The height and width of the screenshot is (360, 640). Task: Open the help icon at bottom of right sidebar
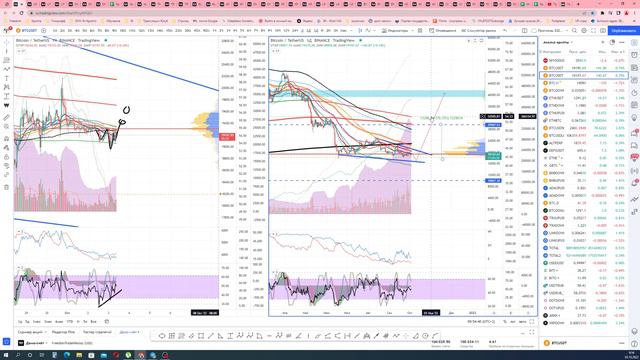pyautogui.click(x=634, y=344)
